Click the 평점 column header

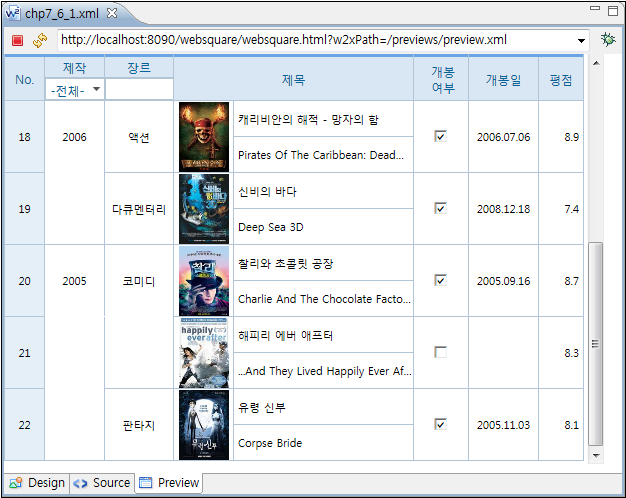coord(561,79)
